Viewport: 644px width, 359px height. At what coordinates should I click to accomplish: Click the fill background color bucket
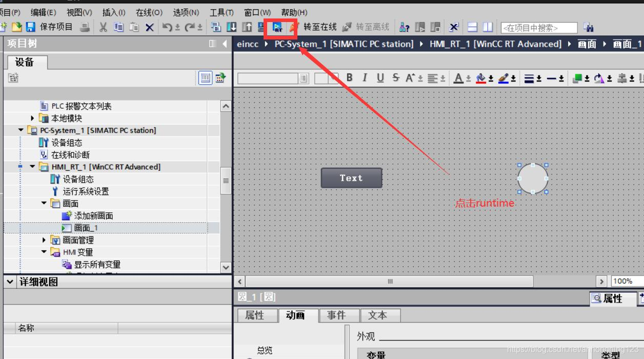(x=480, y=78)
